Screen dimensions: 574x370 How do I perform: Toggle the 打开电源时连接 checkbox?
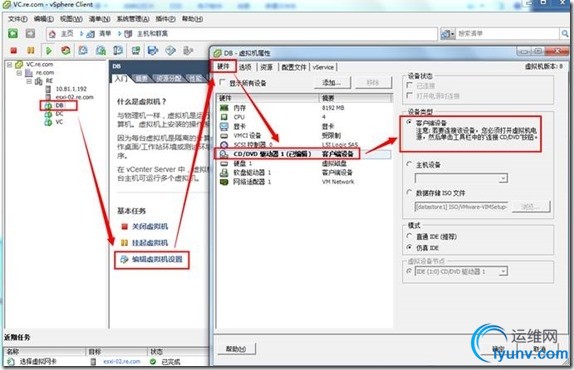click(x=410, y=96)
